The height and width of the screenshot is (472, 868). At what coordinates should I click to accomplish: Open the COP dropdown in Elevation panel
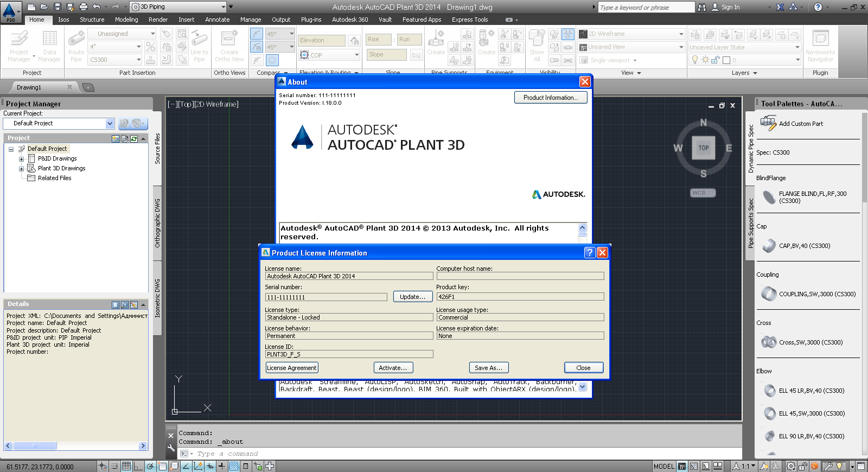point(356,55)
